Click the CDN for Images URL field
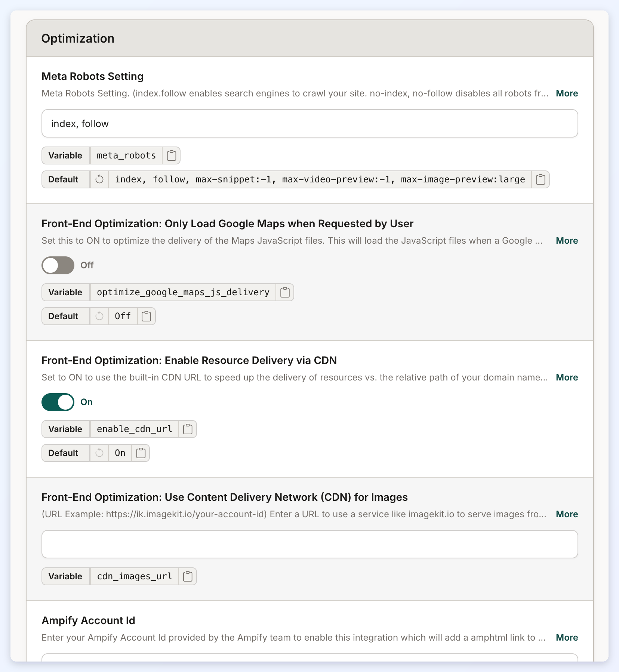619x672 pixels. (x=310, y=544)
